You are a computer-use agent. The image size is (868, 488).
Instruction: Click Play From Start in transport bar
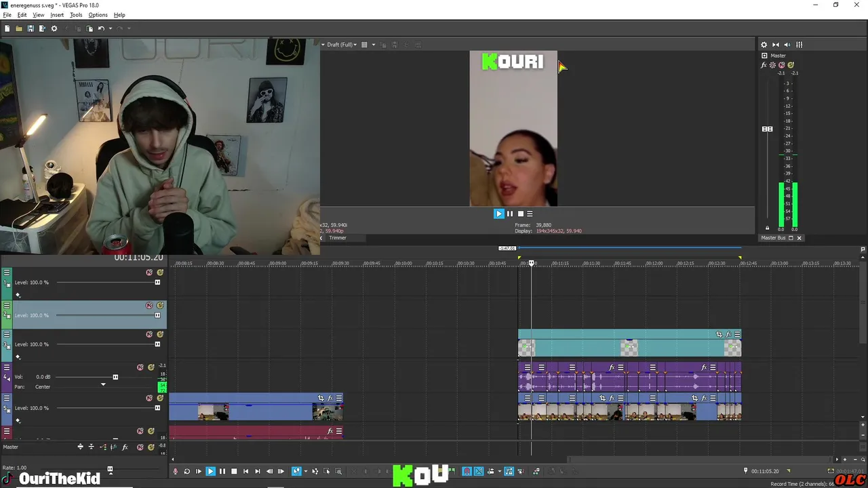point(198,471)
